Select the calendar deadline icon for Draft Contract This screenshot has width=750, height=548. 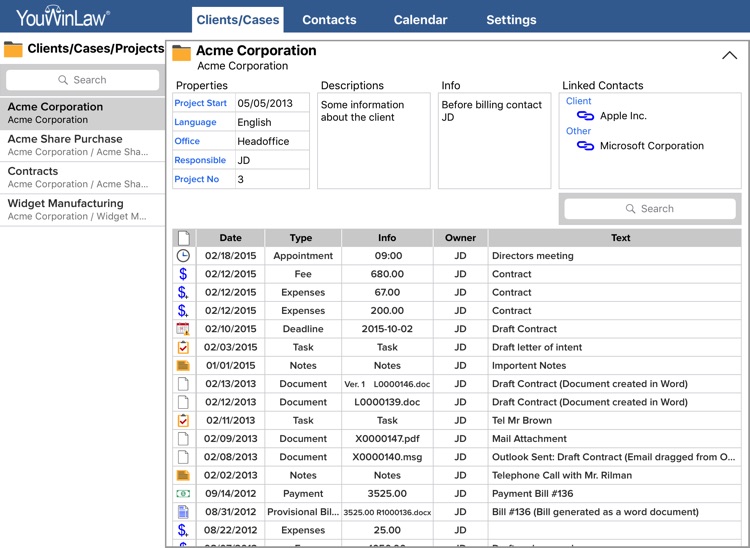click(183, 329)
